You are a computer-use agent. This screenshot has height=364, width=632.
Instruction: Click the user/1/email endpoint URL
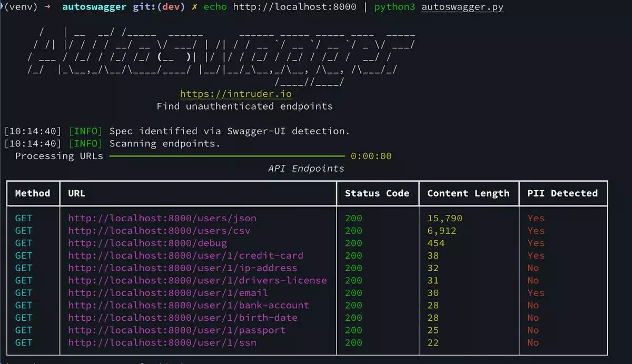(x=168, y=293)
